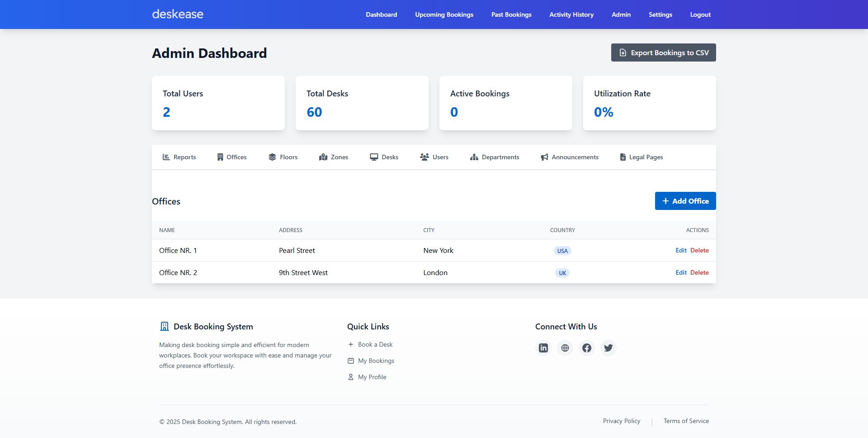Delete Office NR. 2 entry
The width and height of the screenshot is (868, 438).
(x=699, y=272)
